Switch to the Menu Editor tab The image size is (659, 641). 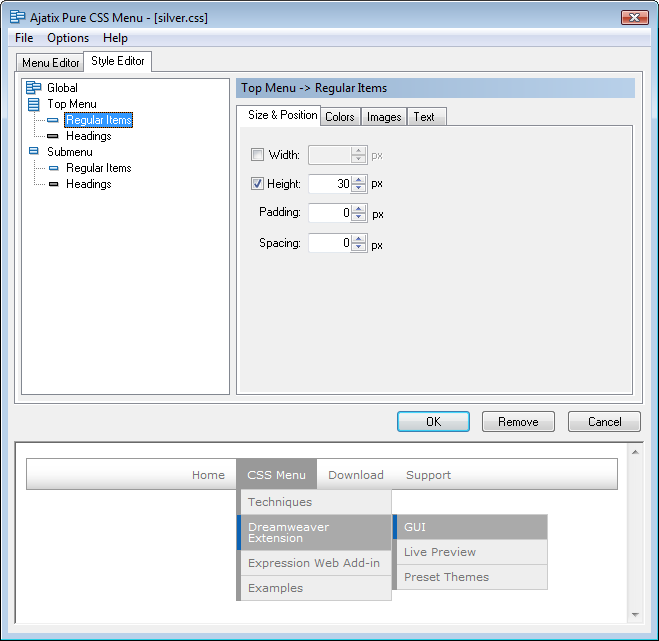50,63
